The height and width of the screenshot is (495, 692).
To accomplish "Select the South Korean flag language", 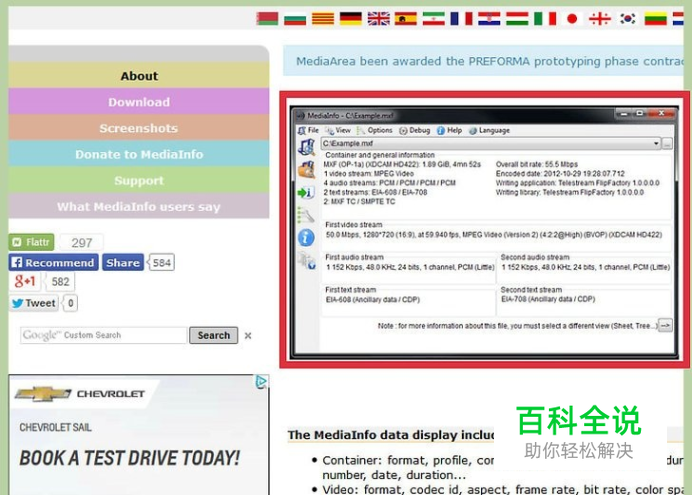I will (x=628, y=19).
